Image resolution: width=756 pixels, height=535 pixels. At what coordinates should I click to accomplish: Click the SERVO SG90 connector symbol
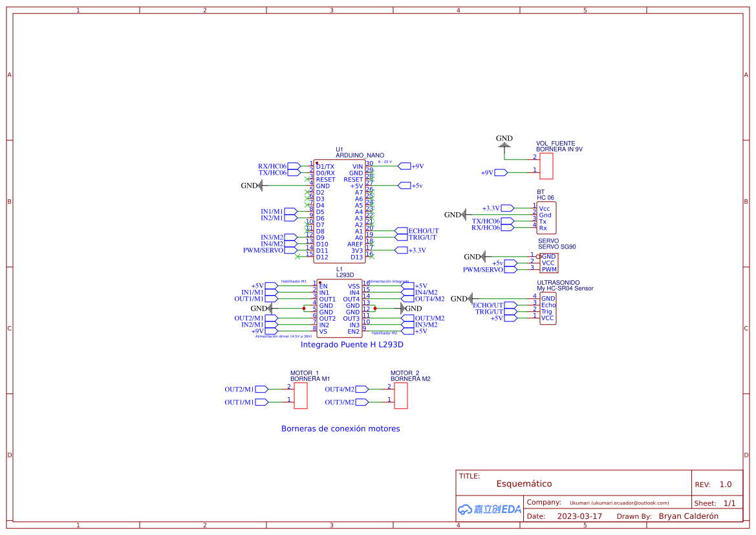click(548, 262)
